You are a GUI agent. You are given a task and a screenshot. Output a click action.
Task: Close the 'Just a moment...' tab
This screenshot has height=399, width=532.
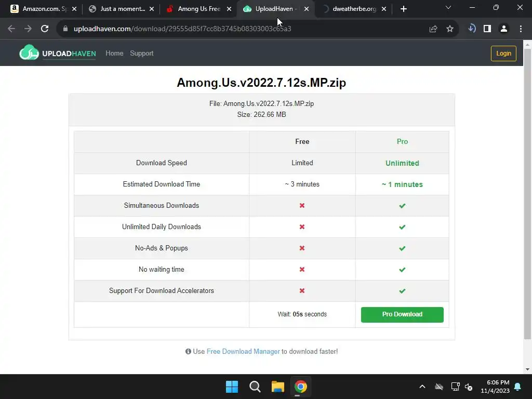point(152,9)
